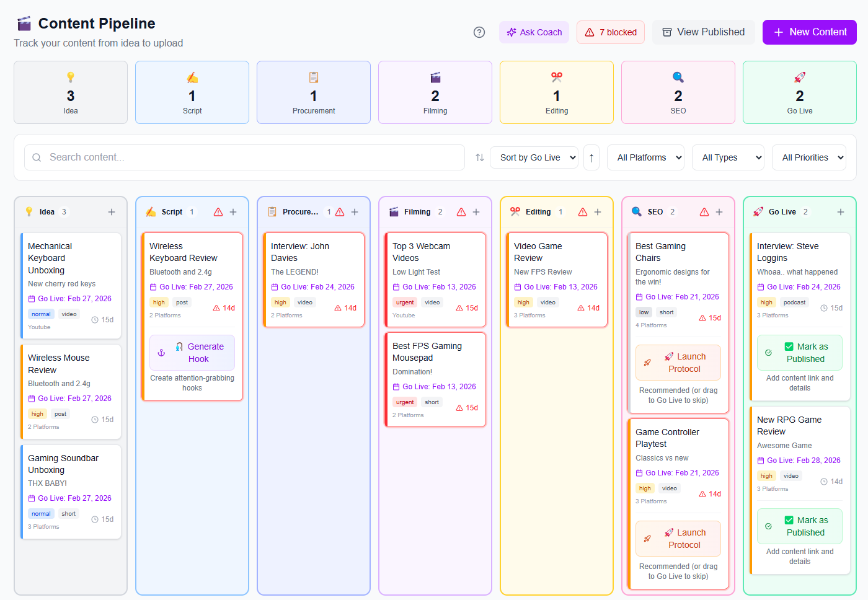Add new item to Idea column

112,212
